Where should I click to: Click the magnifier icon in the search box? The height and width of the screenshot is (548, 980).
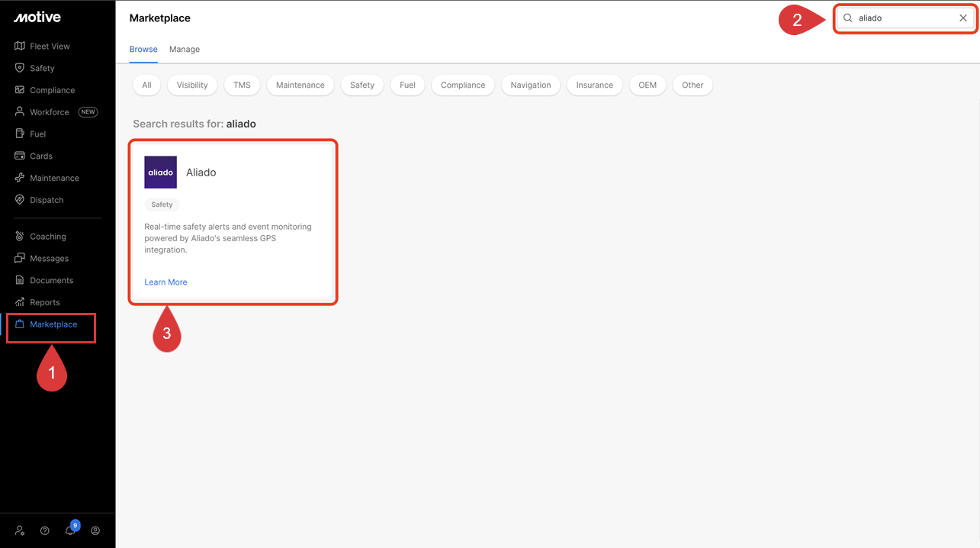[x=847, y=18]
